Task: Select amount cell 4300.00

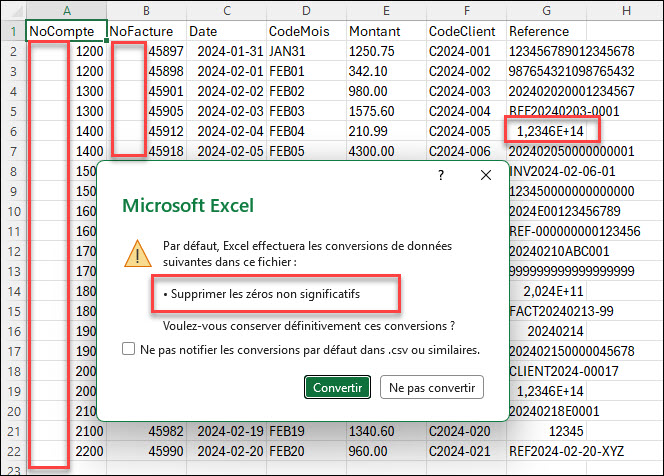Action: (386, 151)
